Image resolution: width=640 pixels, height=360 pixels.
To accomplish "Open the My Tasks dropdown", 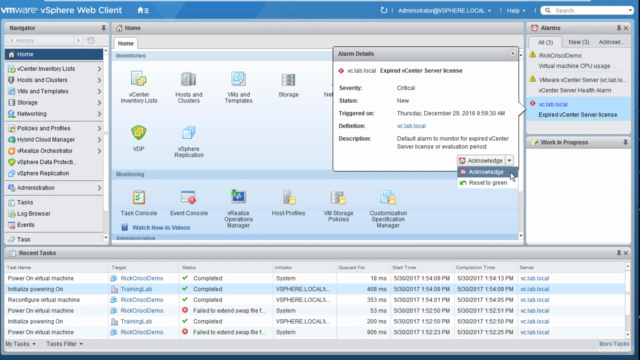I will (20, 344).
